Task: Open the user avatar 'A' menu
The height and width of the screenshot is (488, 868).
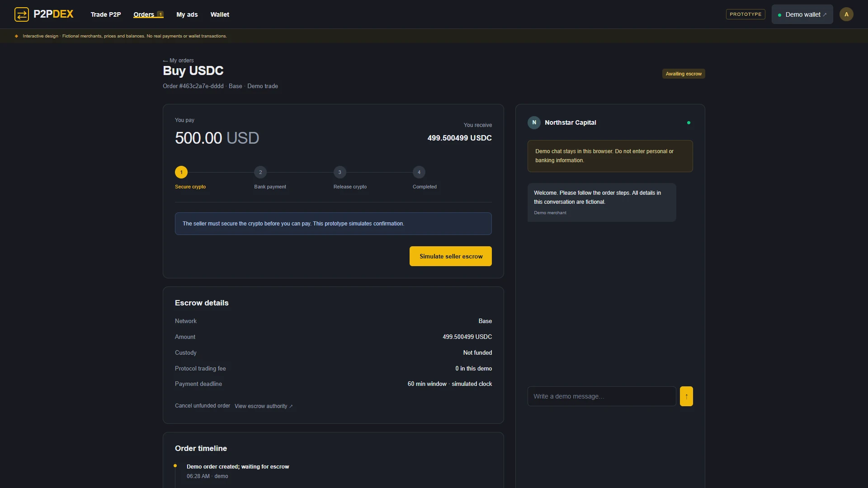Action: pyautogui.click(x=846, y=14)
